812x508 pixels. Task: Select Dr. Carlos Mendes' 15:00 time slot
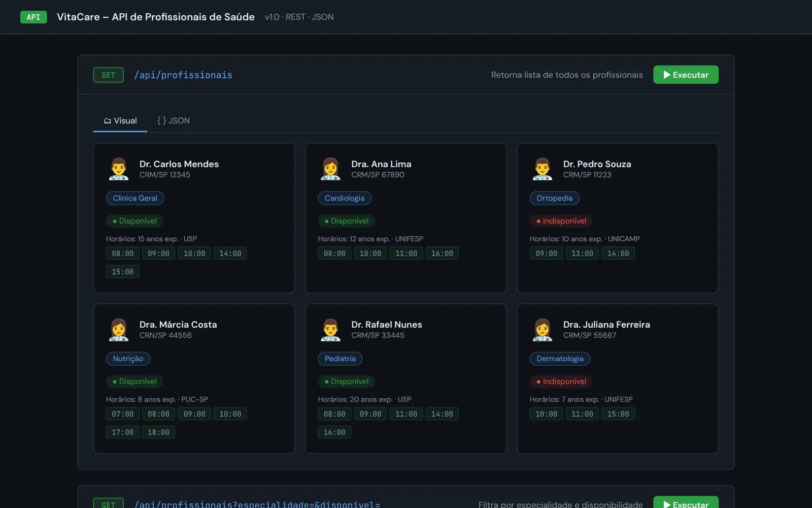tap(123, 272)
